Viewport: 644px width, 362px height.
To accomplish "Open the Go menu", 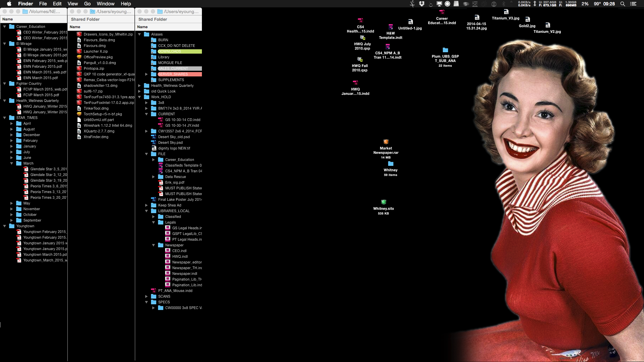I will [x=87, y=4].
